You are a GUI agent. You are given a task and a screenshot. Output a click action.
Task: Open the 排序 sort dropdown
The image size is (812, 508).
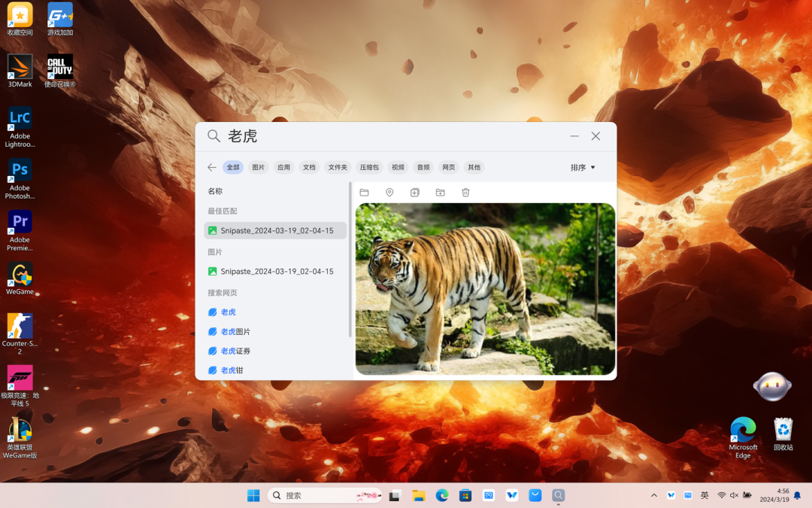[583, 167]
